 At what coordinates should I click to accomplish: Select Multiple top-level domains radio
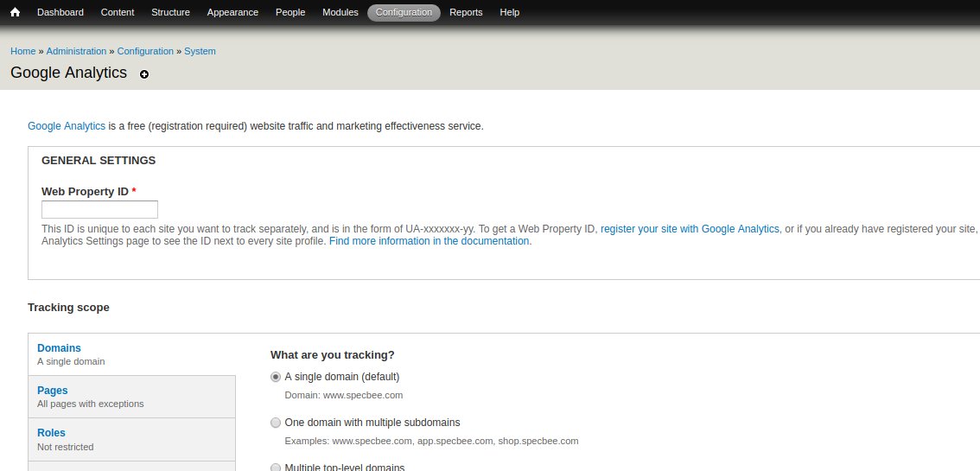point(276,468)
